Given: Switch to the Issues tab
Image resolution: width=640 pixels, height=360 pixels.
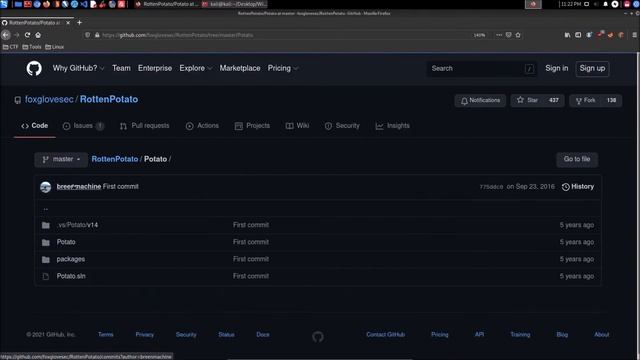Looking at the screenshot, I should click(x=83, y=126).
